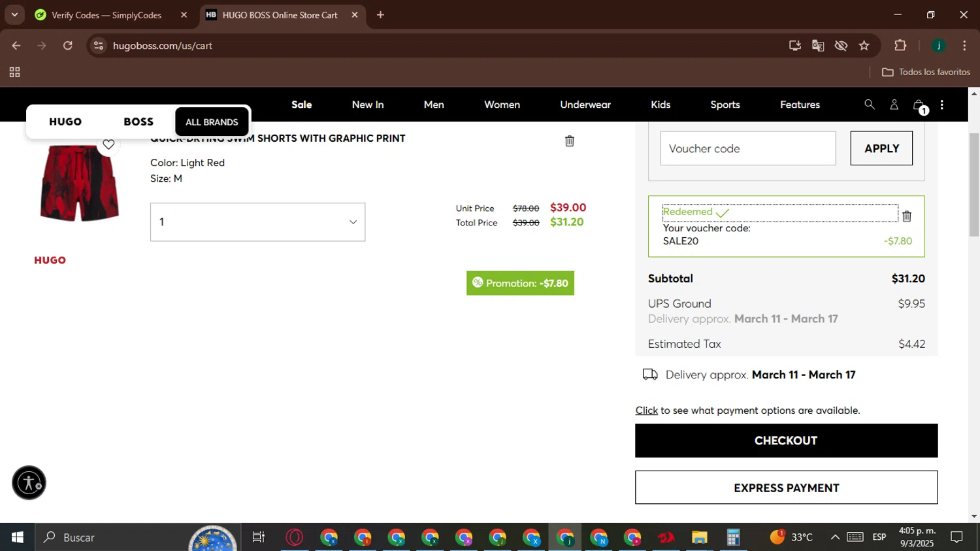The height and width of the screenshot is (551, 980).
Task: Select the HUGO brand switcher
Action: (x=65, y=122)
